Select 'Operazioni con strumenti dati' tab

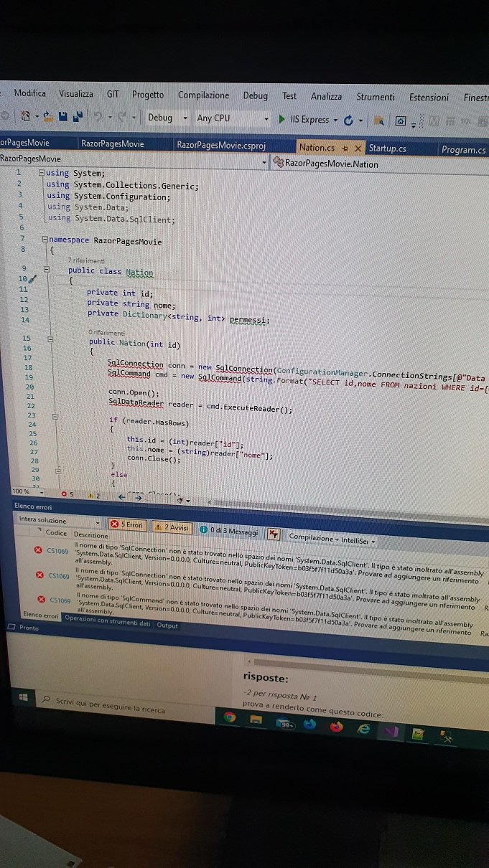point(108,621)
